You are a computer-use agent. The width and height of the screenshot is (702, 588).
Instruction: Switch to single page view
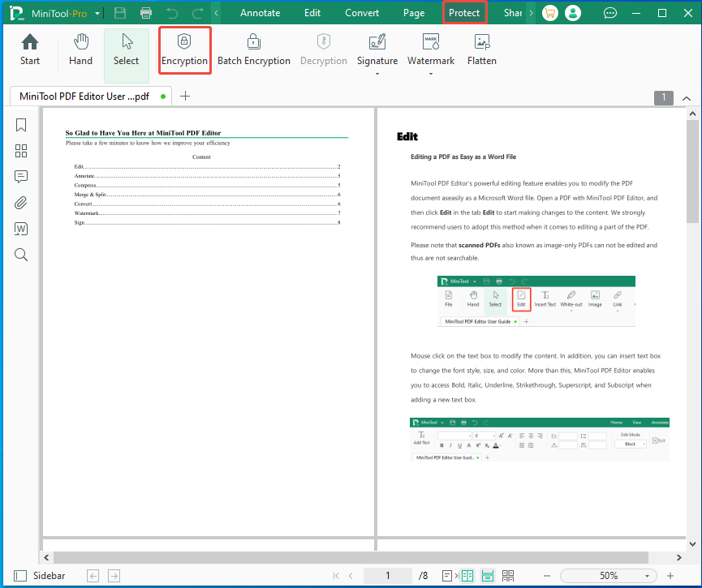(447, 576)
